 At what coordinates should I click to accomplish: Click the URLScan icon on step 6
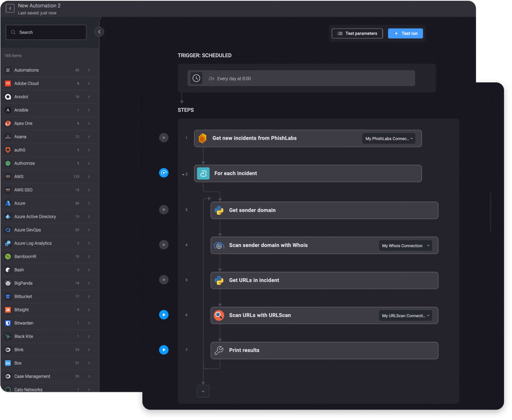click(x=219, y=316)
